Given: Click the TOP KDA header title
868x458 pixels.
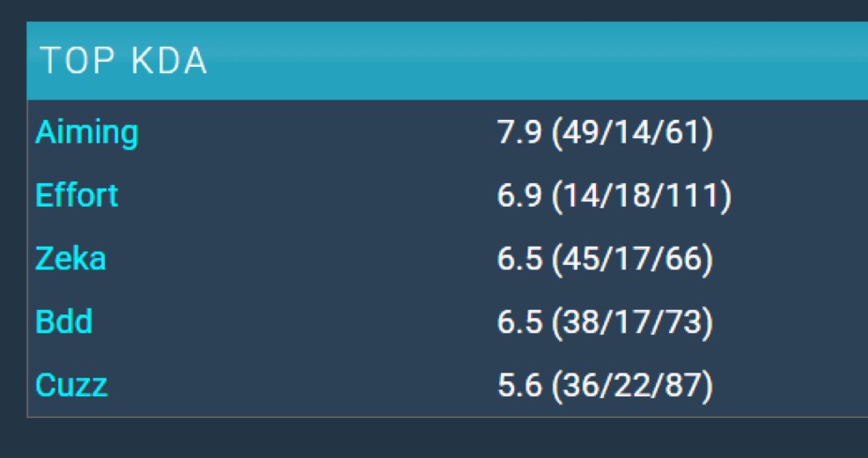Looking at the screenshot, I should (123, 61).
